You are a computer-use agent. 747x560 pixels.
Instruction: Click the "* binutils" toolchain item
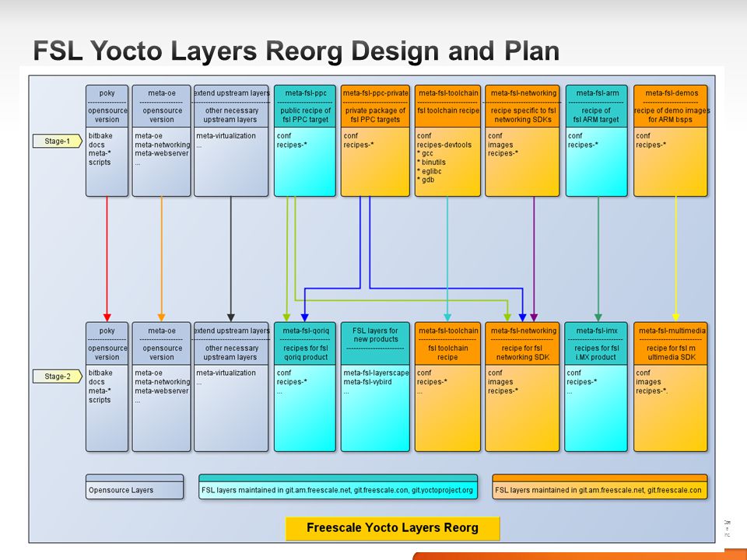(x=431, y=162)
